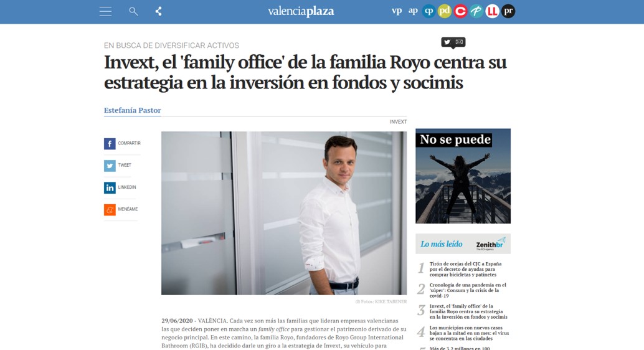The width and height of the screenshot is (644, 350).
Task: Click the search magnifier icon
Action: click(133, 11)
